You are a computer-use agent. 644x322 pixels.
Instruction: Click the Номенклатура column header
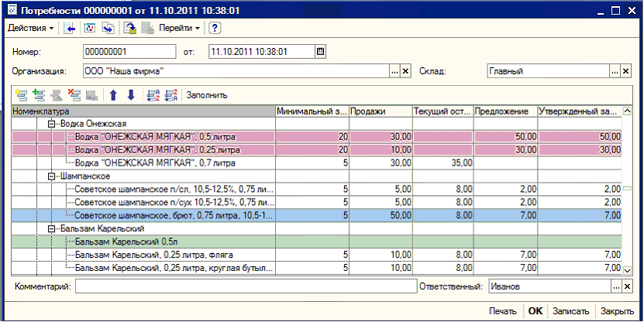pyautogui.click(x=143, y=111)
